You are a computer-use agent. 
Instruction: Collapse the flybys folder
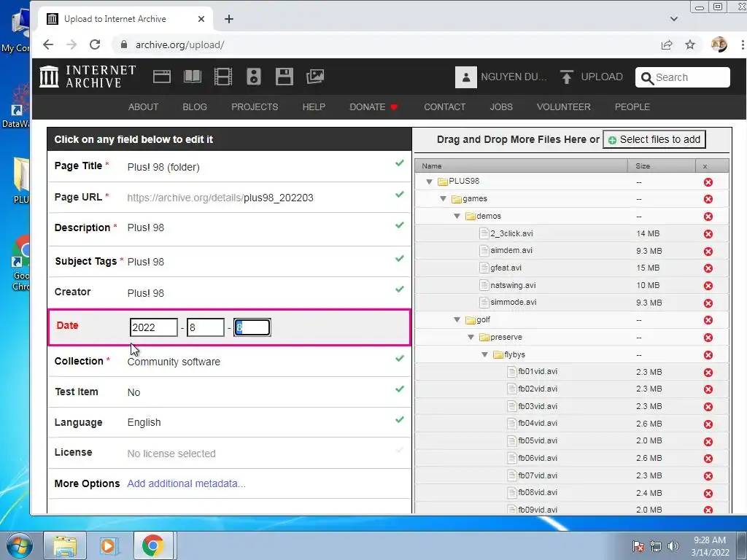coord(484,354)
